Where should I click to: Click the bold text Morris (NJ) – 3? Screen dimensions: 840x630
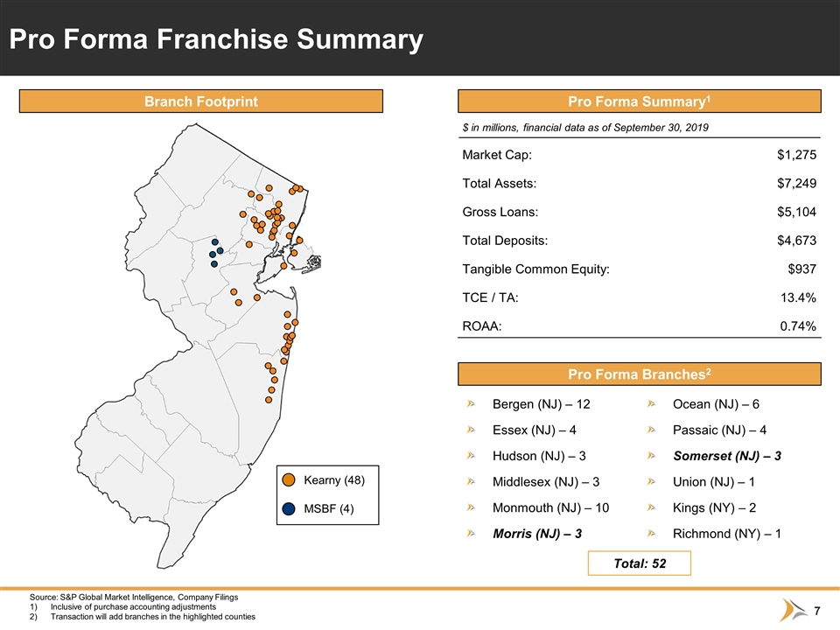click(x=537, y=534)
